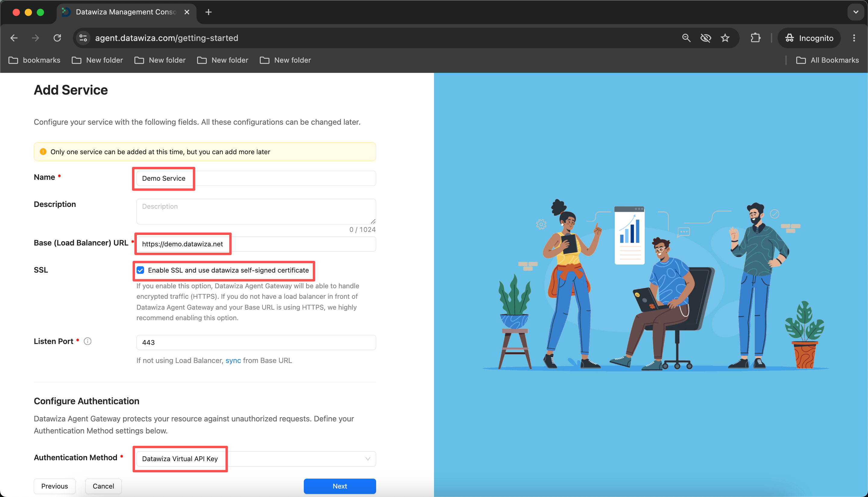Open the first New folder bookmark
Image resolution: width=868 pixels, height=497 pixels.
click(x=97, y=60)
